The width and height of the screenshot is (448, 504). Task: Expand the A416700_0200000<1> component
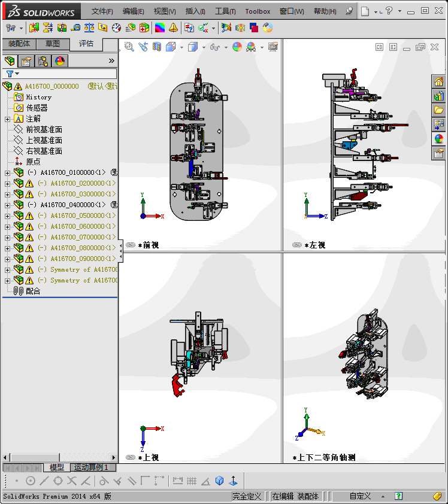[7, 184]
